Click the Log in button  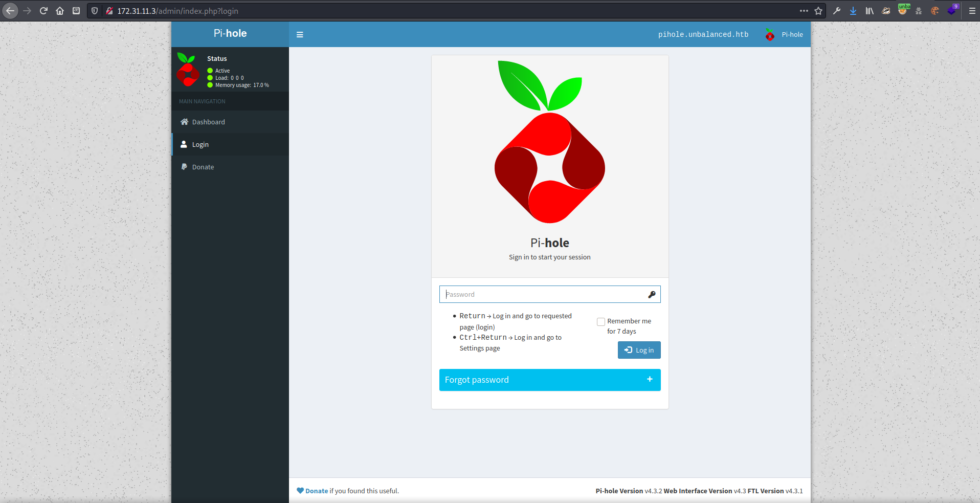(x=639, y=350)
